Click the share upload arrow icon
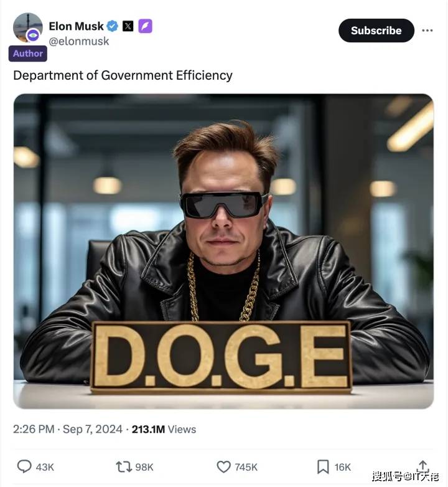This screenshot has width=448, height=487. tap(422, 466)
